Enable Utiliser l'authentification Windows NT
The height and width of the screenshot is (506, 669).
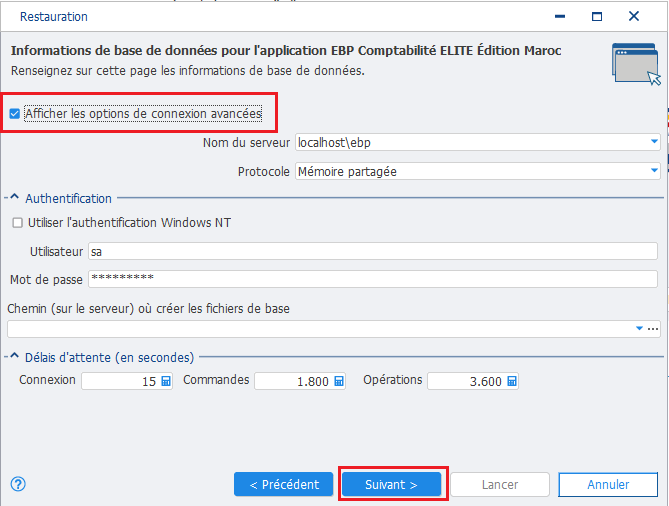tap(17, 223)
